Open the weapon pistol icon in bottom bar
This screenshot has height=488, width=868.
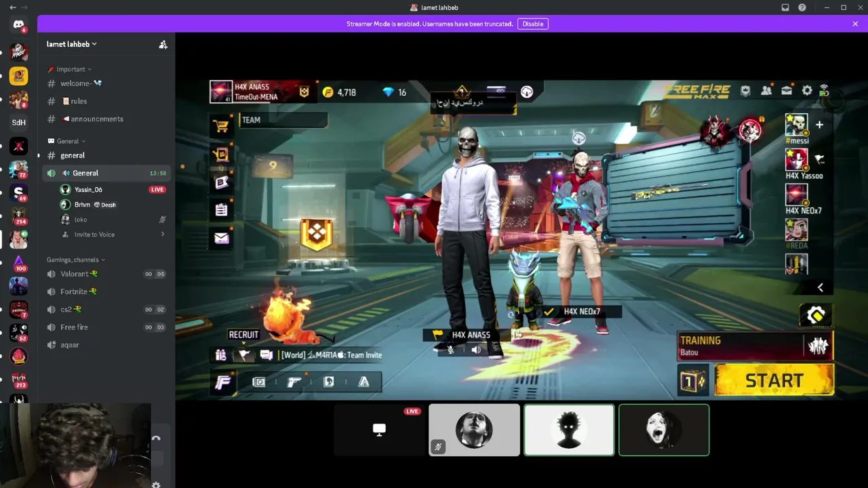tap(294, 382)
